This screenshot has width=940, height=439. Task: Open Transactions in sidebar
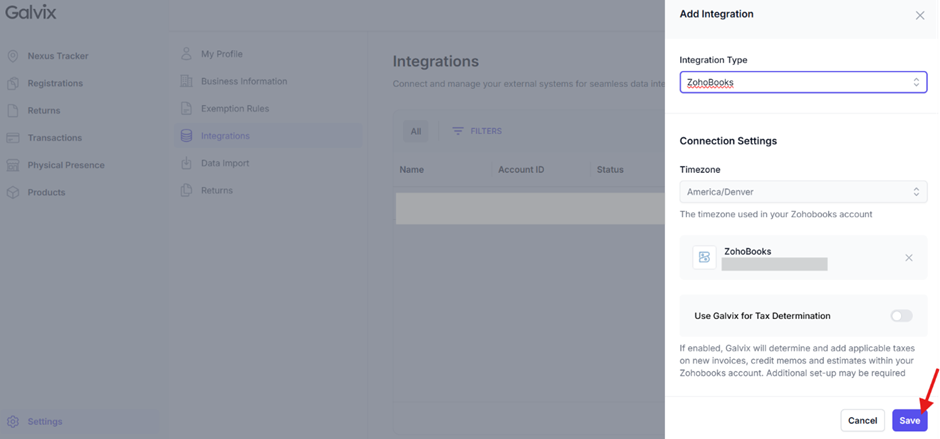point(55,138)
